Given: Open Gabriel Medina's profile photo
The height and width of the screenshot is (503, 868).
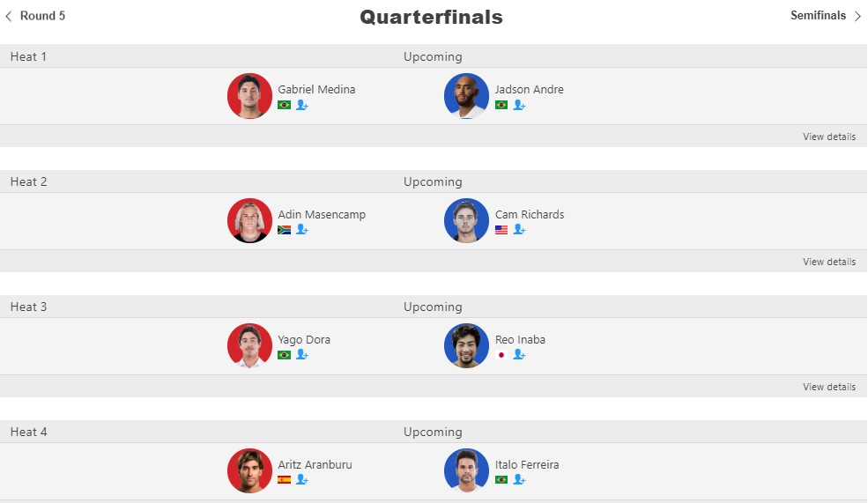Looking at the screenshot, I should tap(249, 96).
